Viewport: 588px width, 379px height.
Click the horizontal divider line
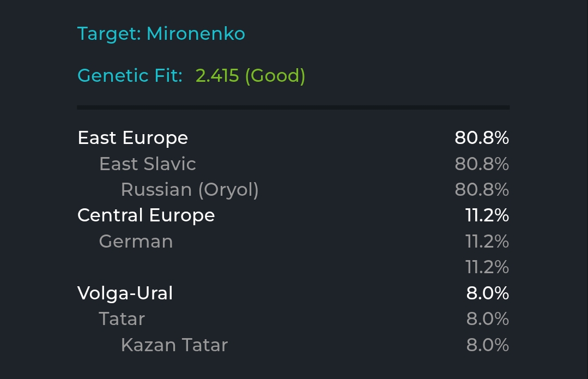click(293, 107)
